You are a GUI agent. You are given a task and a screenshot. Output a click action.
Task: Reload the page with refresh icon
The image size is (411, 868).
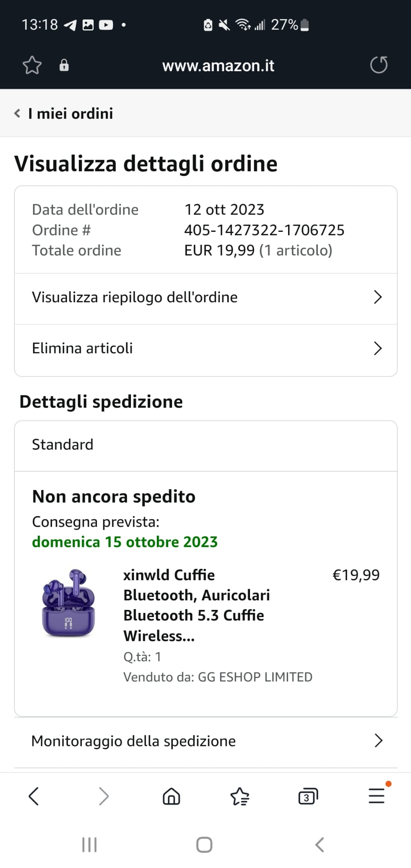pos(378,65)
